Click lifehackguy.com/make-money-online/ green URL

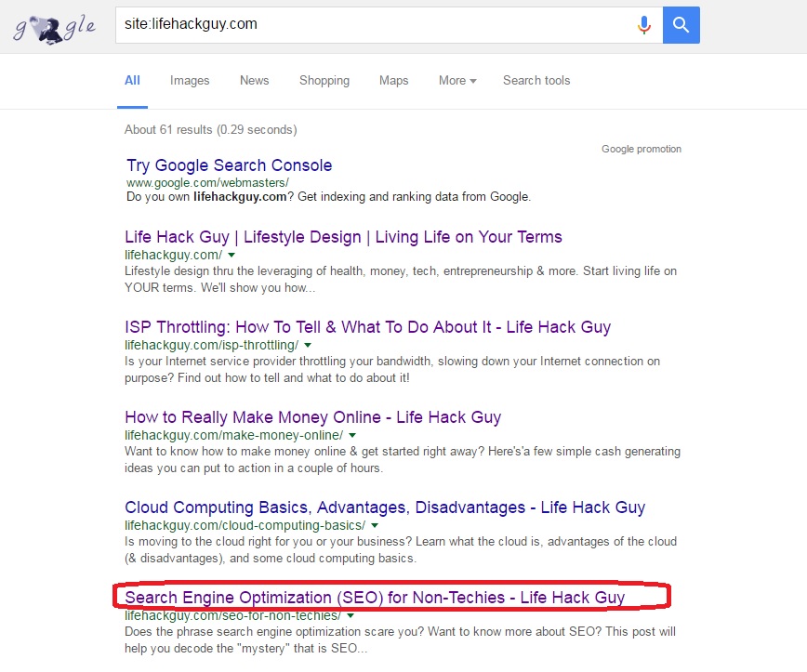point(233,435)
